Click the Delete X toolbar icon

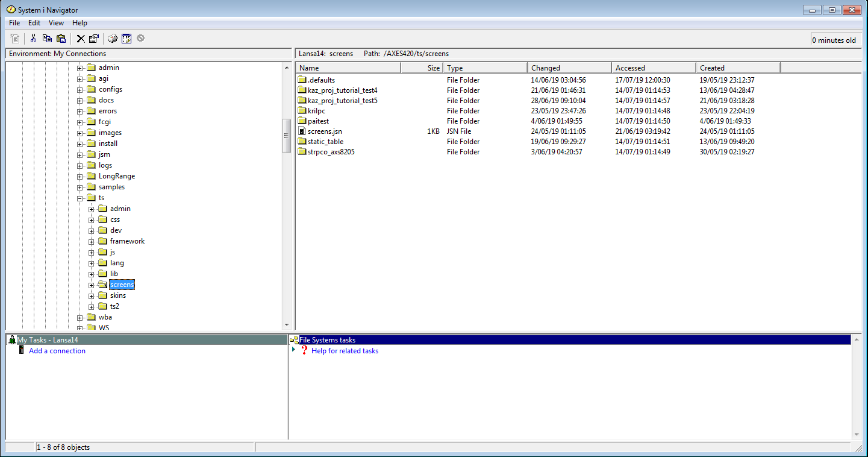(80, 39)
